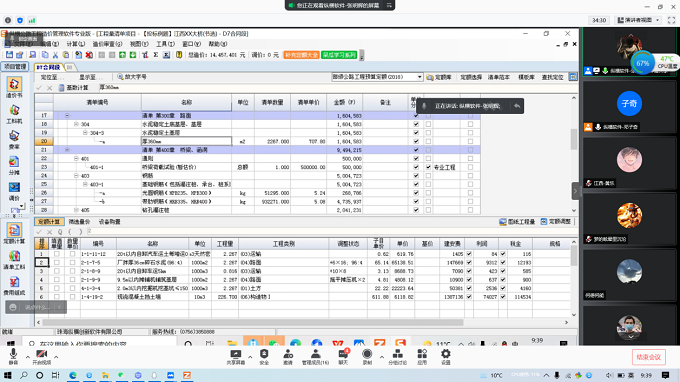Collapse chapter row 17 expander

click(67, 115)
